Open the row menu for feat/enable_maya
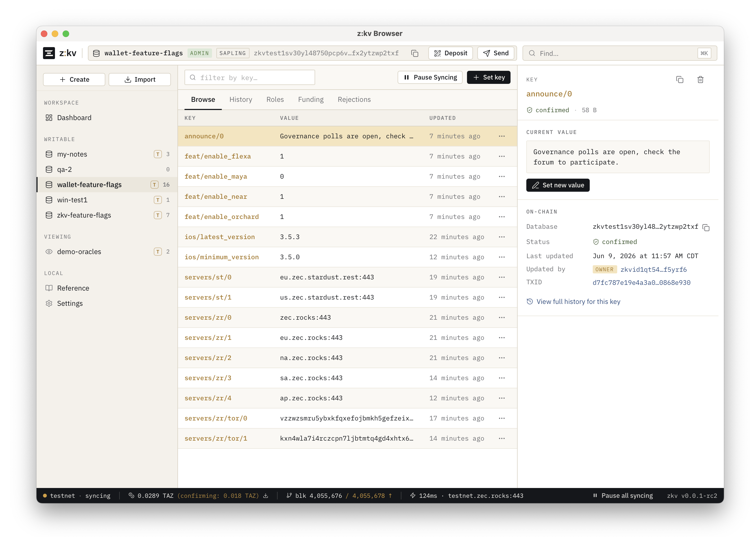The image size is (756, 537). [502, 176]
